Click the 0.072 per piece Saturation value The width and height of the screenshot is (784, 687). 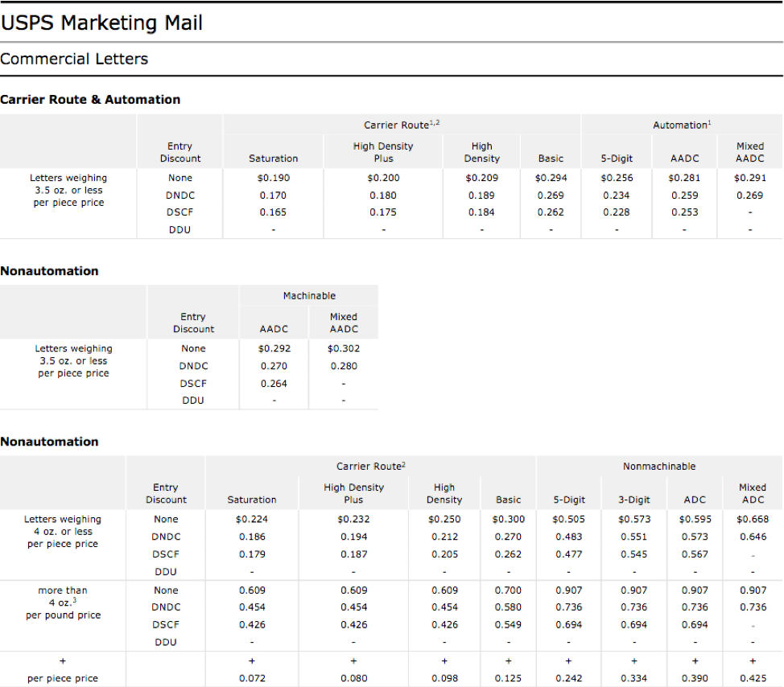pyautogui.click(x=252, y=678)
